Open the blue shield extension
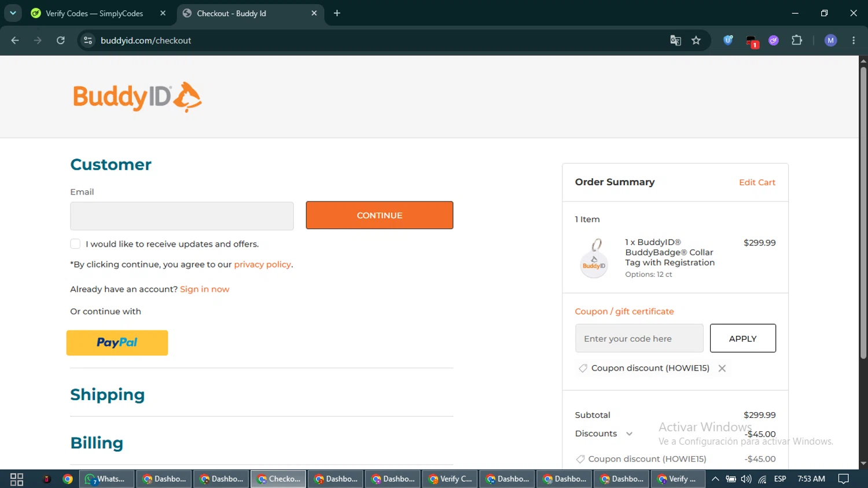 [728, 41]
